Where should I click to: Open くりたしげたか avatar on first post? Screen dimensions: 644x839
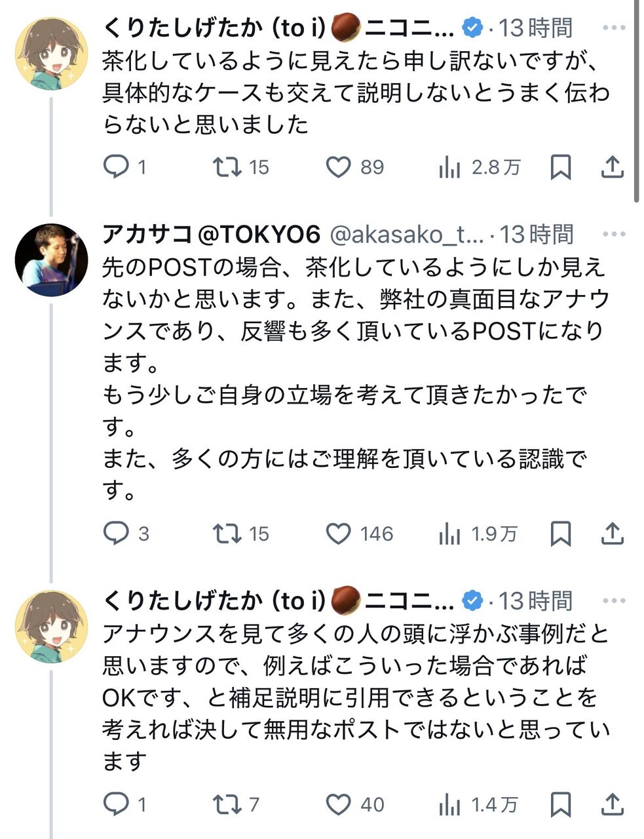tap(51, 54)
